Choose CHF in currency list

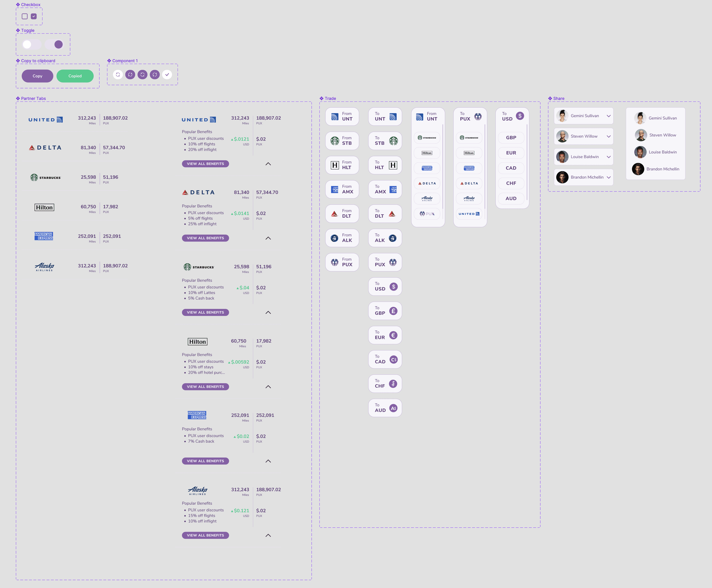511,183
